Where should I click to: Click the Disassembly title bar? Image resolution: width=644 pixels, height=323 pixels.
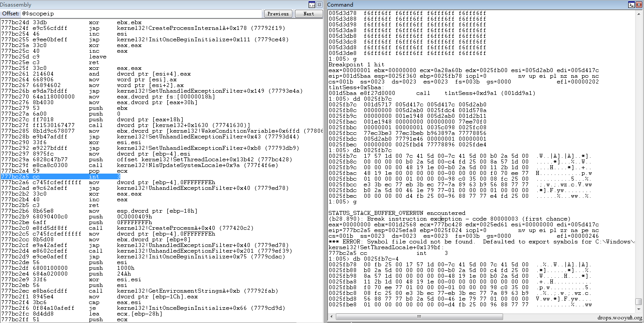point(154,5)
